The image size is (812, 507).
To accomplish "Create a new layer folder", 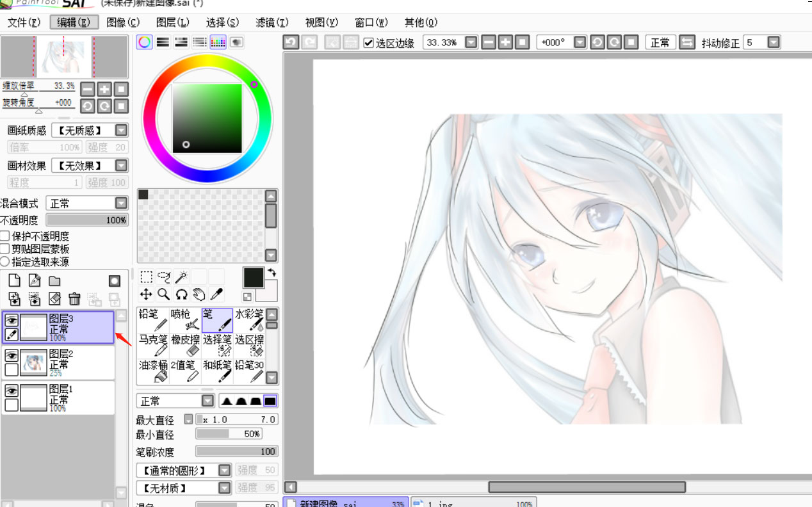I will point(54,280).
